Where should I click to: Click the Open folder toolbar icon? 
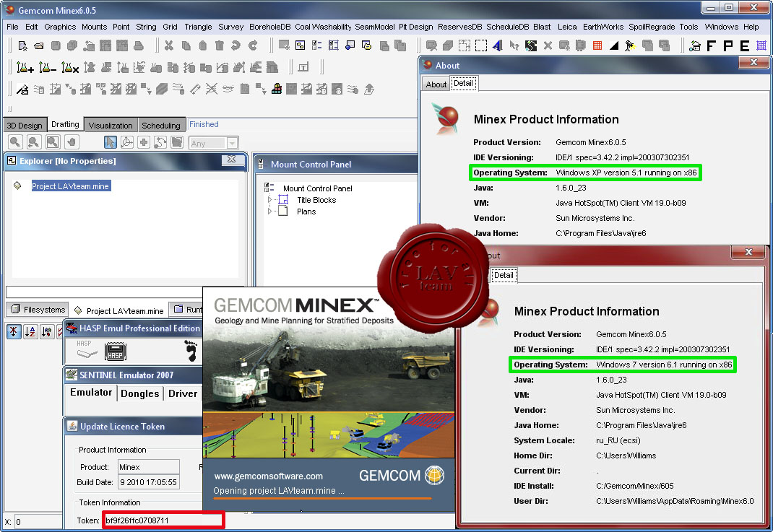click(39, 45)
